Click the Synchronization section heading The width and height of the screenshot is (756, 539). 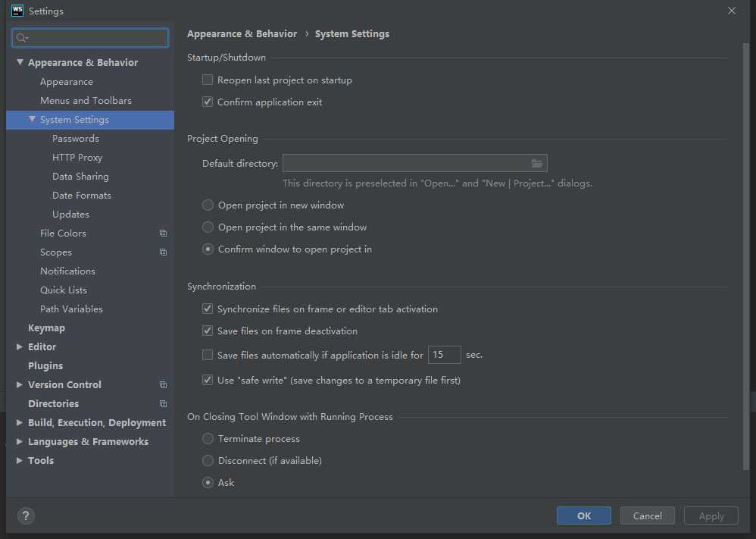(221, 287)
